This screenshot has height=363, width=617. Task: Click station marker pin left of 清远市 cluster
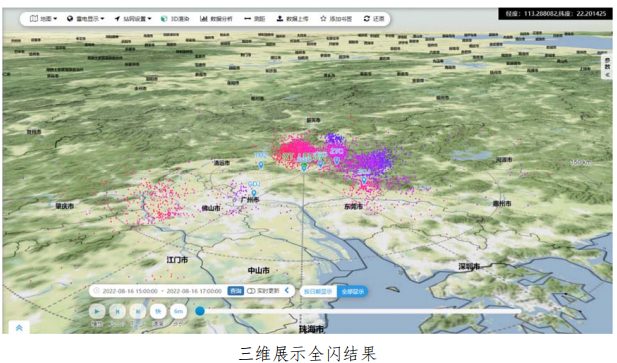pos(260,165)
